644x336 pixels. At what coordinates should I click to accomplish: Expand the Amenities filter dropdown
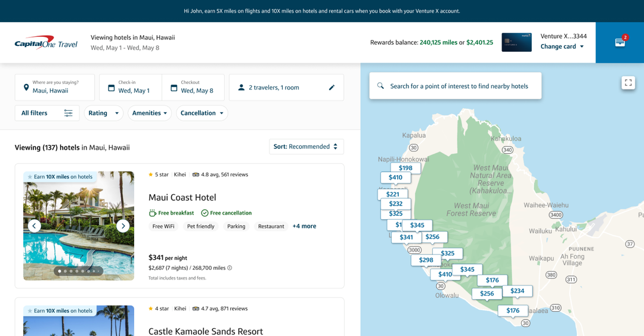tap(150, 113)
